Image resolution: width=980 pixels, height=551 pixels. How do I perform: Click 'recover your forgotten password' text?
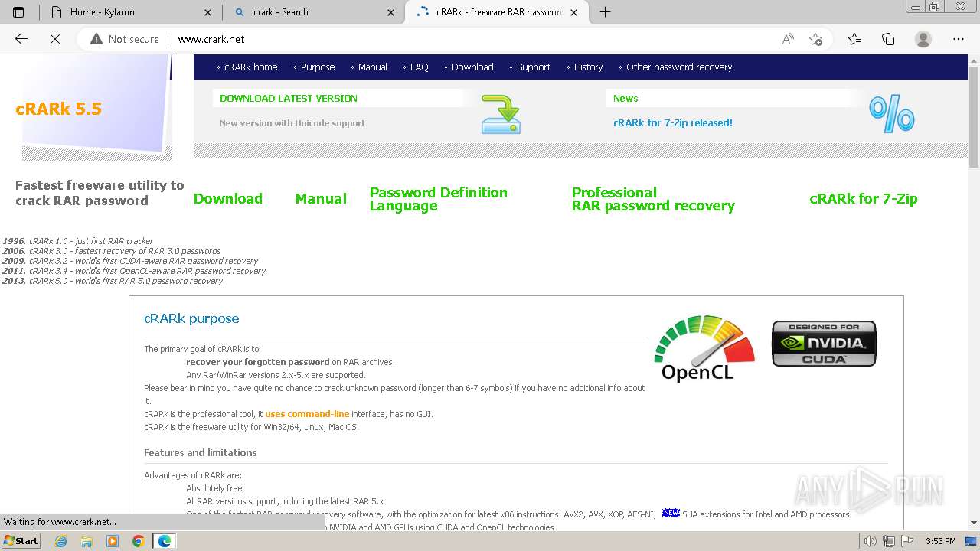(258, 362)
